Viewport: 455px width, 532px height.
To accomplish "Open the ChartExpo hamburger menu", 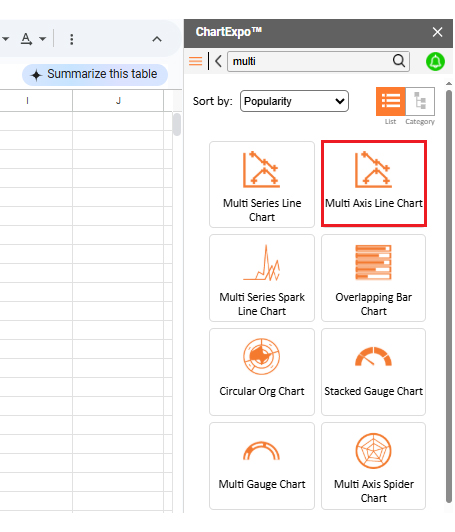I will 195,61.
